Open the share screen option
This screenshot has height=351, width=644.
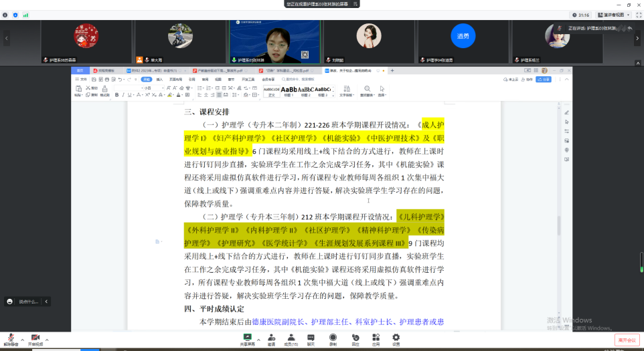pyautogui.click(x=248, y=338)
